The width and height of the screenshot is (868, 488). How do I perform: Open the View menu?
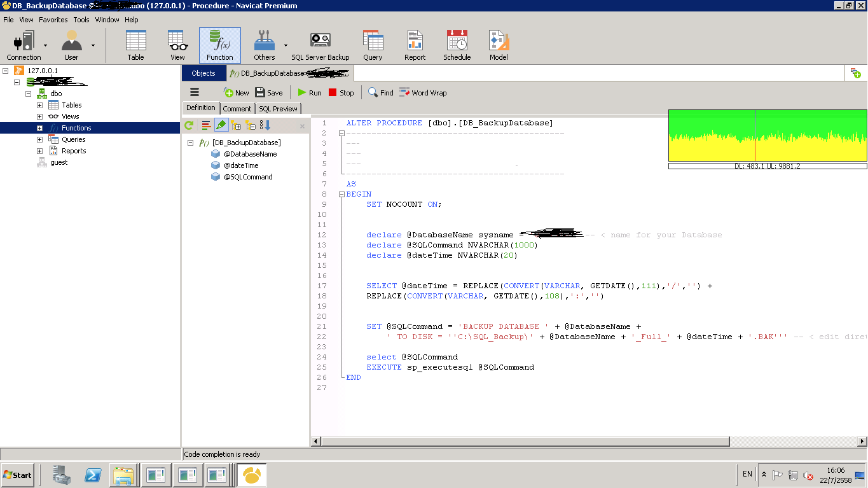tap(26, 20)
